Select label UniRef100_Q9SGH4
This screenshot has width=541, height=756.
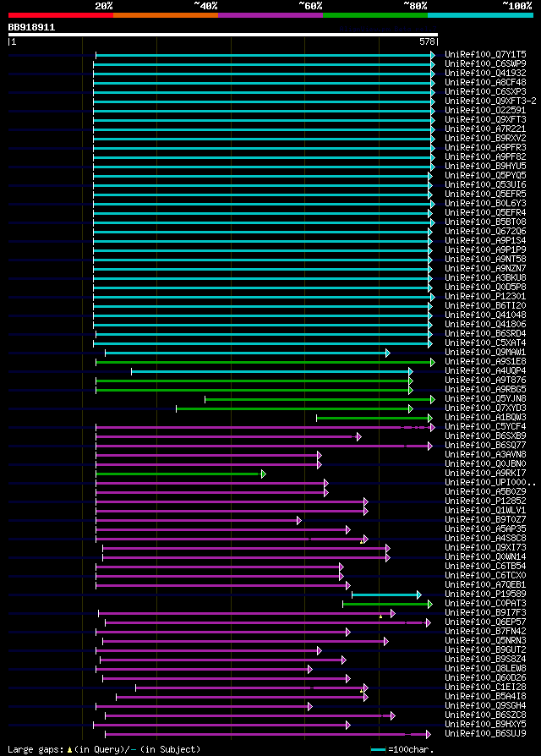coord(485,706)
